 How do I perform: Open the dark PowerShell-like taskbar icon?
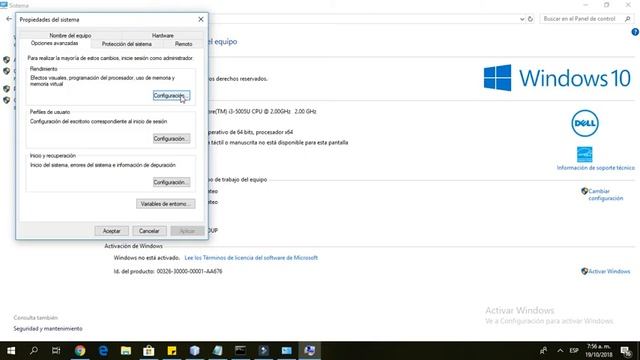(x=264, y=351)
